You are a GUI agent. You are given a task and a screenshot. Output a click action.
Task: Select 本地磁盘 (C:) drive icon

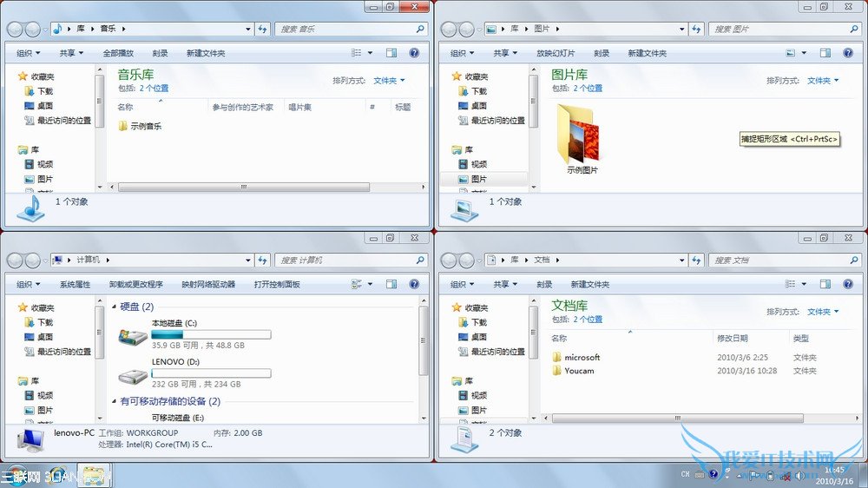pyautogui.click(x=133, y=336)
